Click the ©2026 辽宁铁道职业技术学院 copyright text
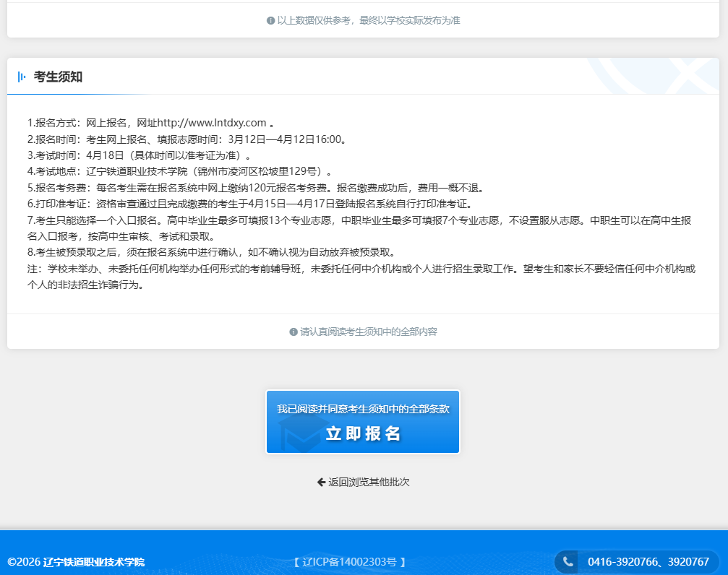Screen dimensions: 728x575 click(76, 561)
